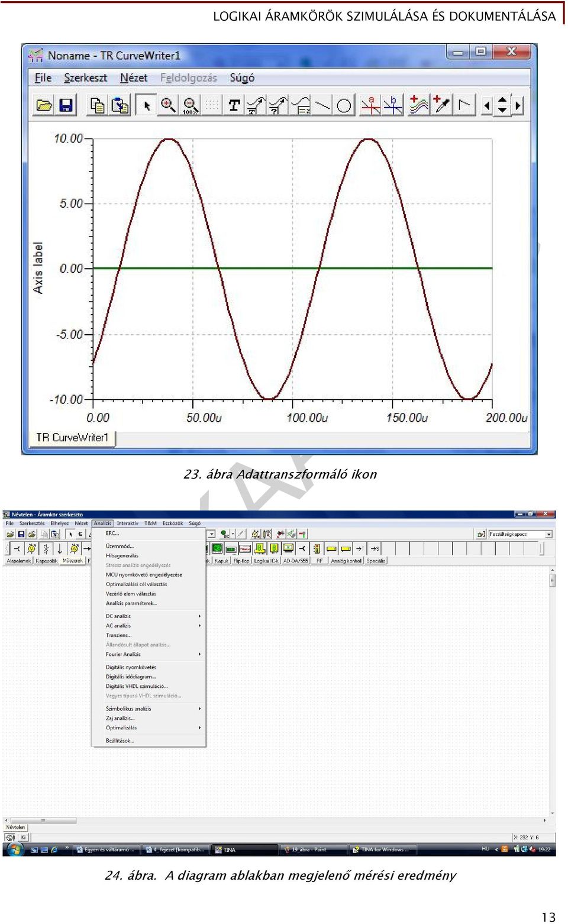
Task: Switch to Flip-flop component tab
Action: (x=241, y=561)
